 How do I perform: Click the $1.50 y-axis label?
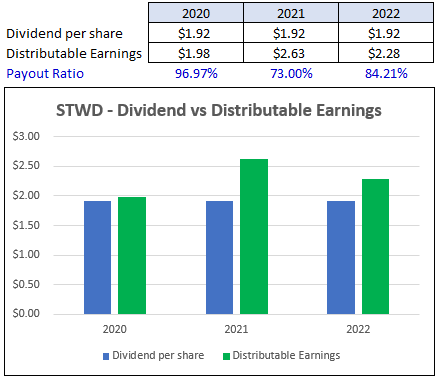(26, 225)
